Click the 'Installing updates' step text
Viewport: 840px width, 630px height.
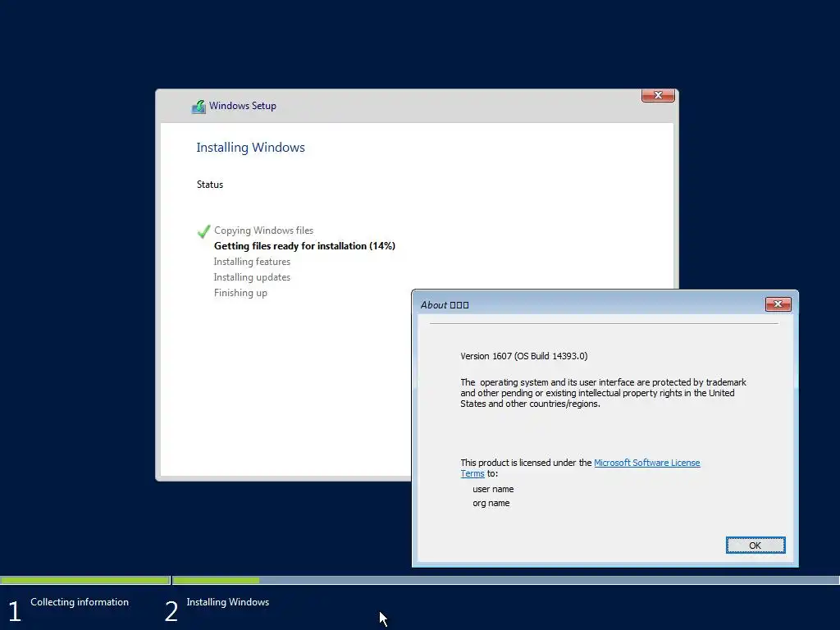tap(252, 277)
